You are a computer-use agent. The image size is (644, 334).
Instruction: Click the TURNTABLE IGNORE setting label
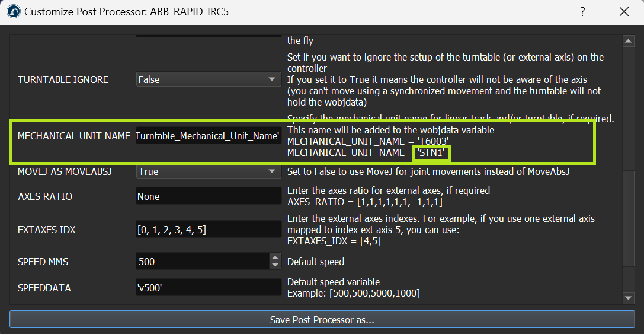coord(63,79)
